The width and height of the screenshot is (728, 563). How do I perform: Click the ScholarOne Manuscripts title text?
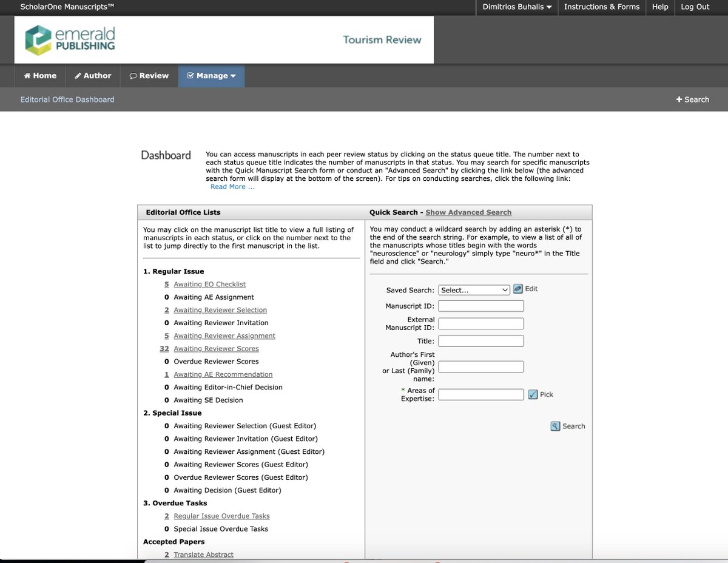click(67, 7)
